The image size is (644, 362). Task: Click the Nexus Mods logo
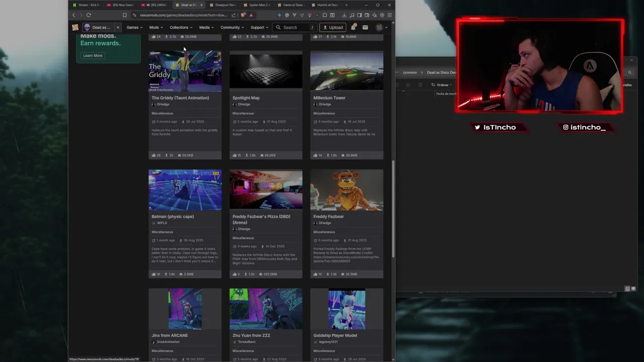click(75, 27)
